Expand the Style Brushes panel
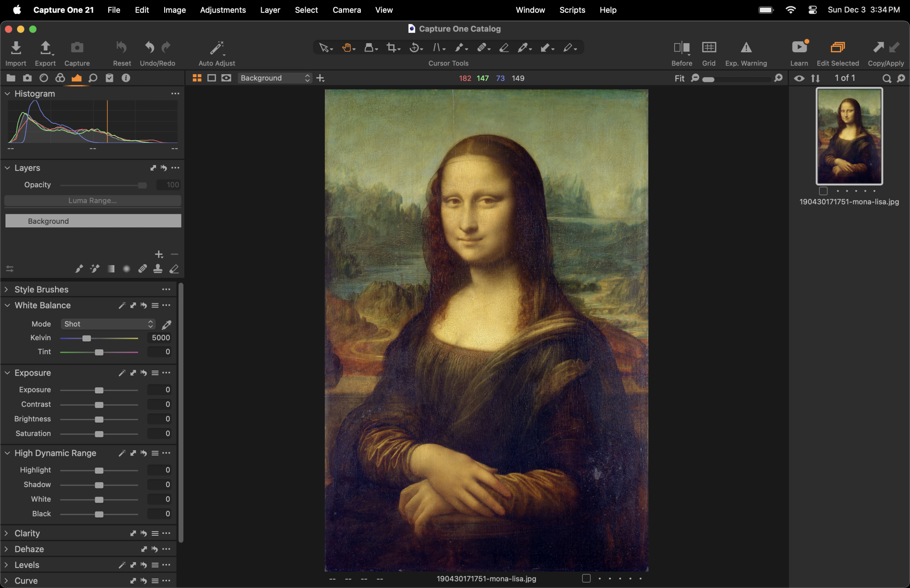 [6, 290]
